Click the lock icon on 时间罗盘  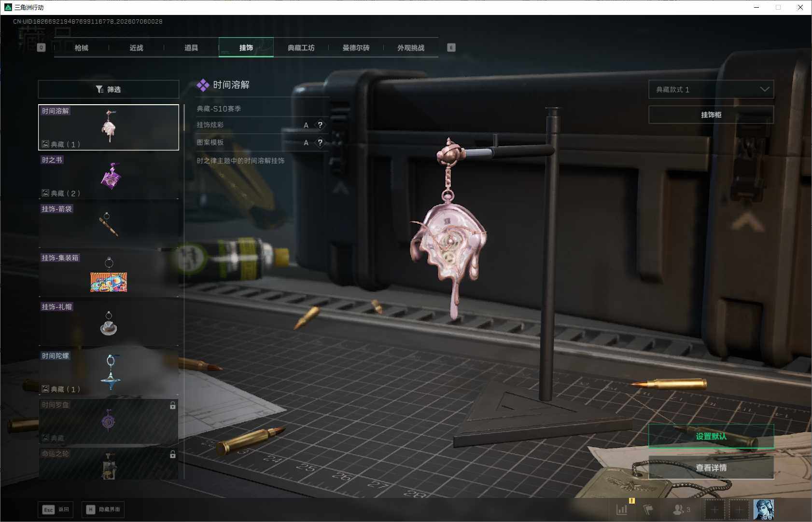point(172,406)
